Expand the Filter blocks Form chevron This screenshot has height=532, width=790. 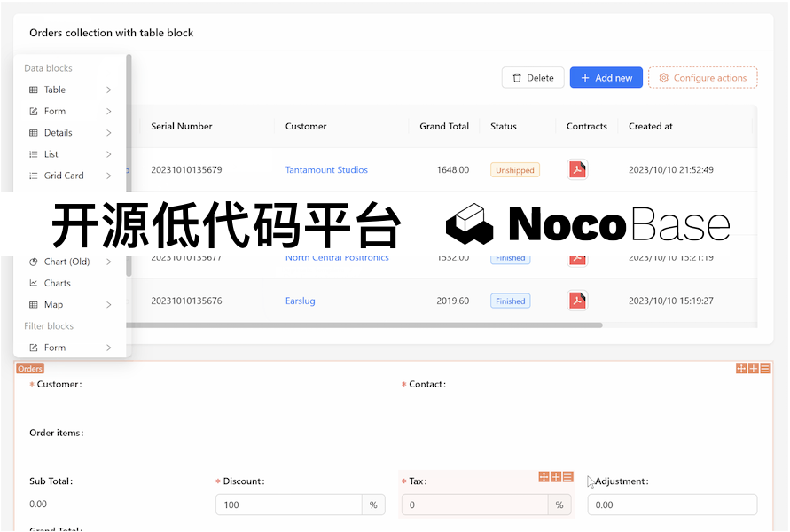coord(109,348)
